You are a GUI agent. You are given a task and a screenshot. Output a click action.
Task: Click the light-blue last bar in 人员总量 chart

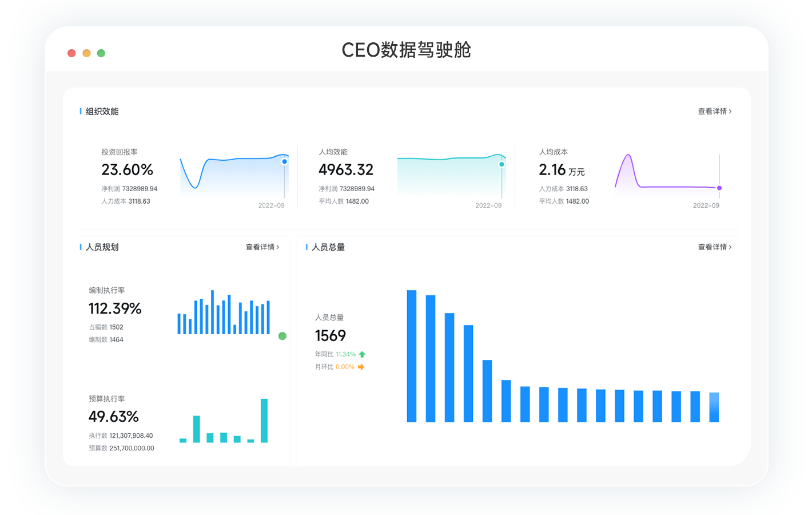[714, 407]
